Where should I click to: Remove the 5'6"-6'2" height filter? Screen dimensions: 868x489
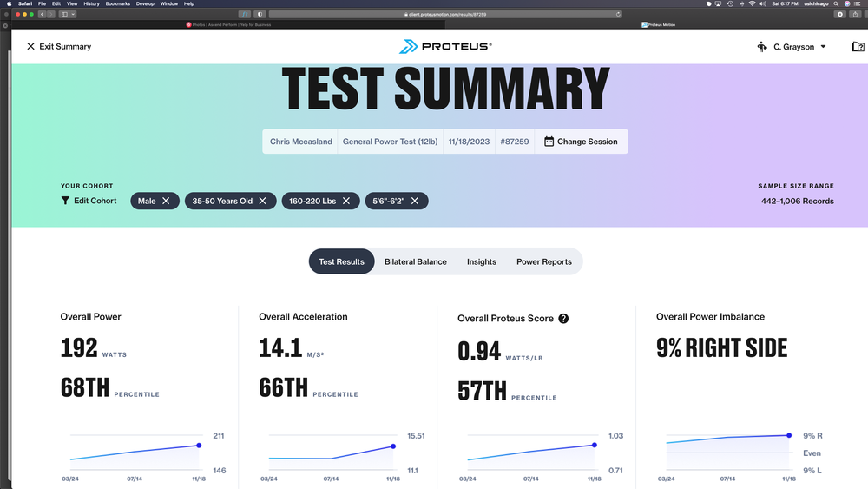415,201
